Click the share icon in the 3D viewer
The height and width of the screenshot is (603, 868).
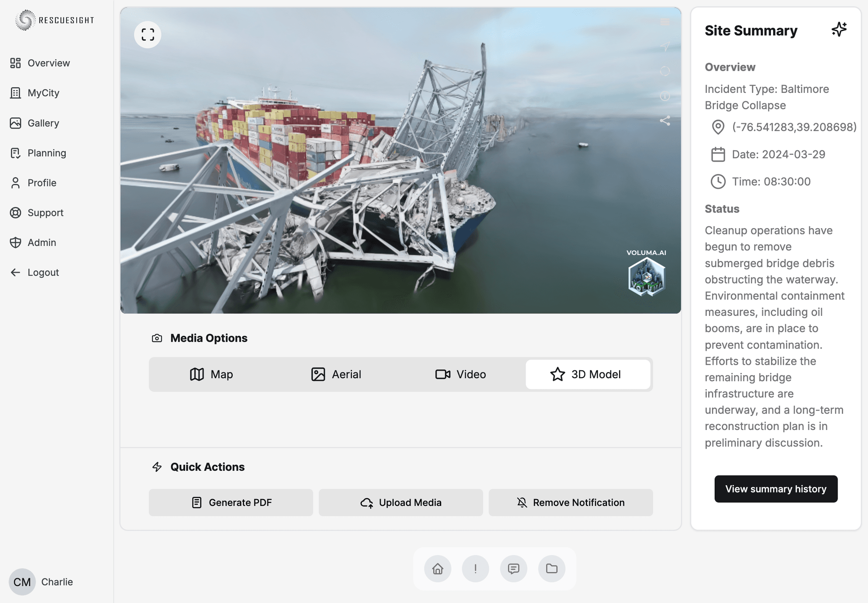point(665,121)
